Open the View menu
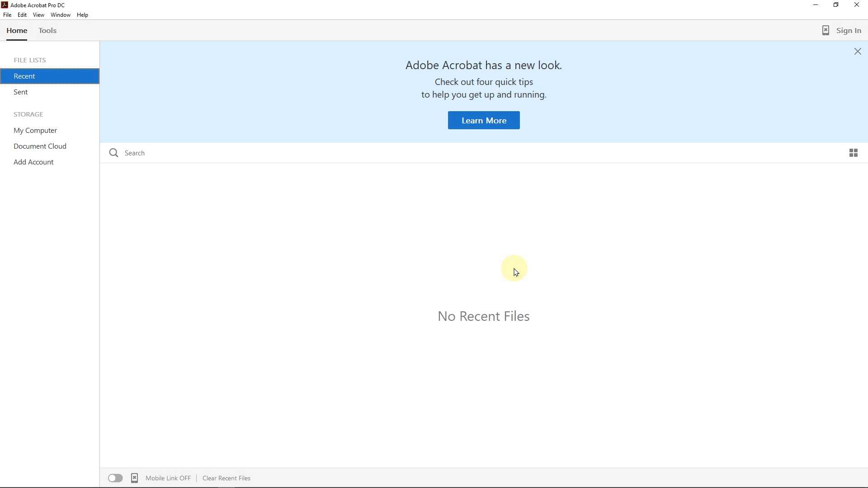 [38, 15]
